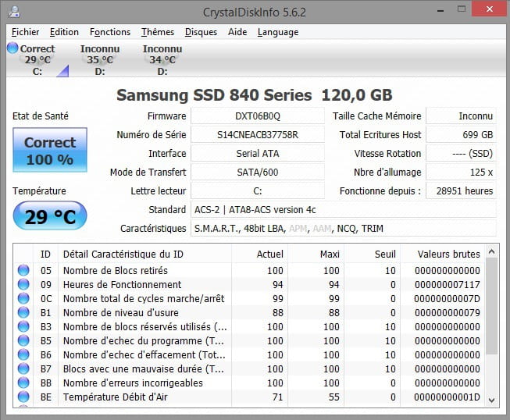Click the Caractéristiques features field
This screenshot has width=510, height=420.
click(x=344, y=228)
